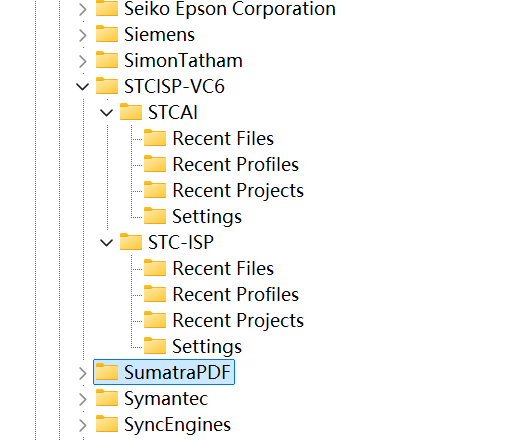The height and width of the screenshot is (440, 526).
Task: Expand the Siemens registry key
Action: 83,35
